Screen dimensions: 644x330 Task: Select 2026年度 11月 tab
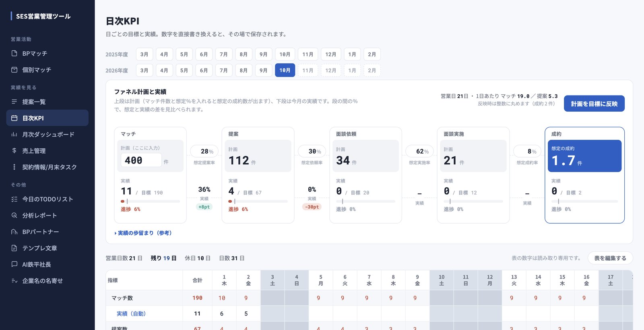pyautogui.click(x=308, y=70)
